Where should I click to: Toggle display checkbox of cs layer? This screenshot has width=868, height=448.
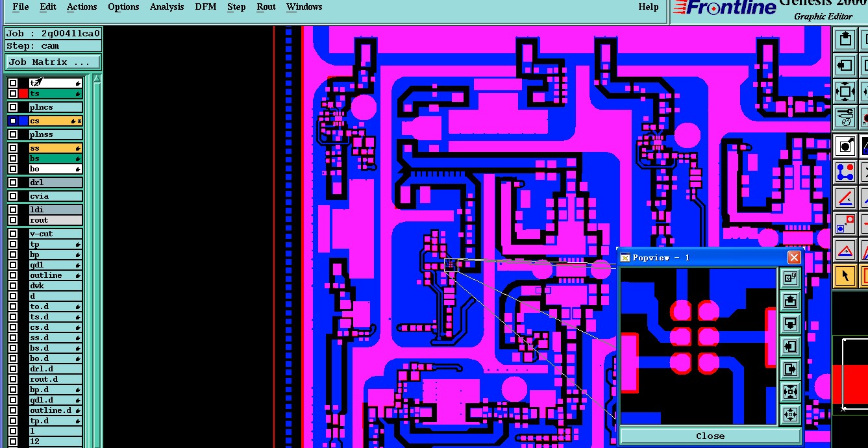click(x=13, y=121)
